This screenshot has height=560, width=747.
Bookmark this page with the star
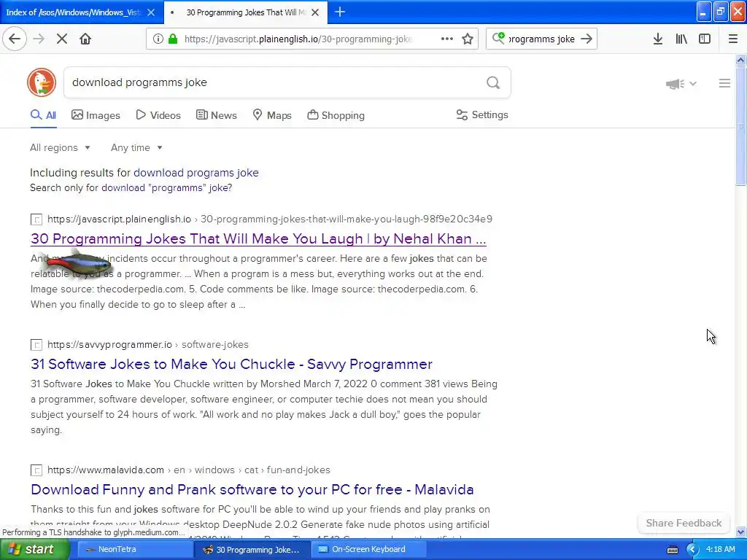(468, 39)
